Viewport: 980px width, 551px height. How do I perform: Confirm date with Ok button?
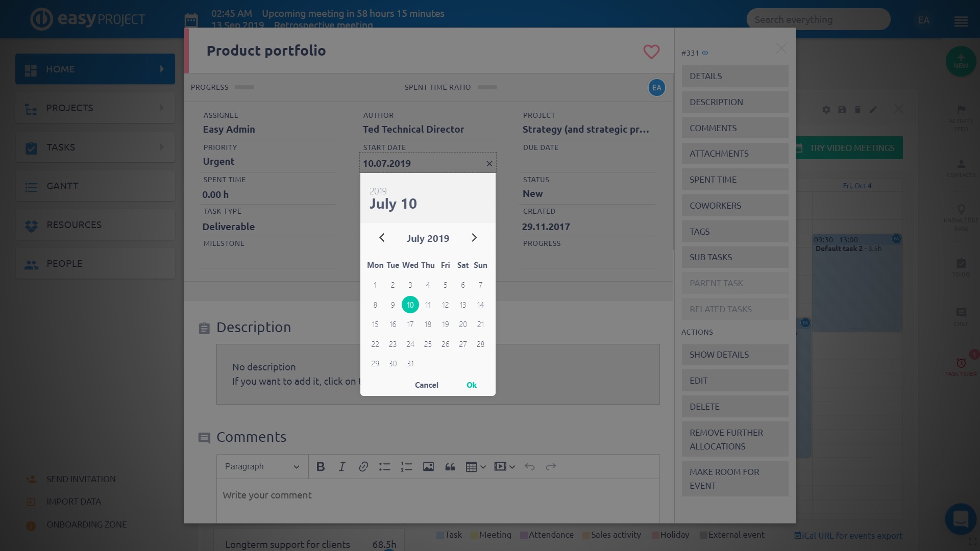point(471,385)
